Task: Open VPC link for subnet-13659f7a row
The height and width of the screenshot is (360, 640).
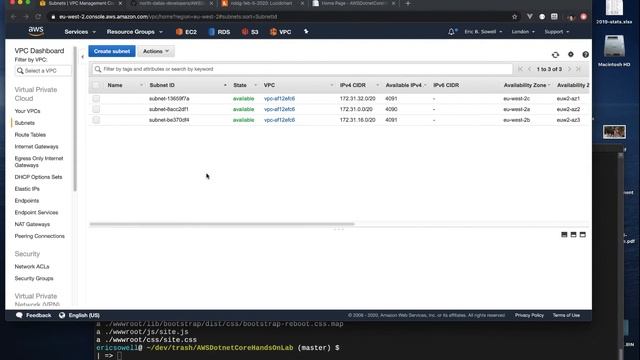Action: tap(279, 98)
